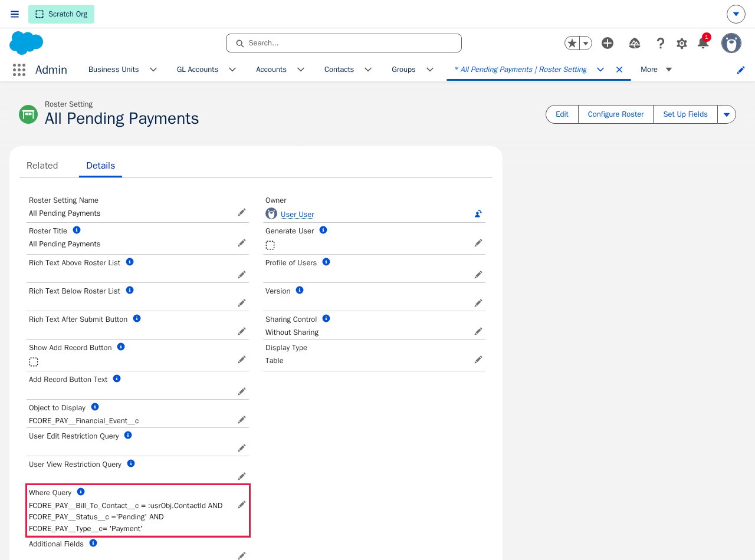Viewport: 755px width, 560px height.
Task: Click the Scratch Org badge
Action: click(61, 14)
